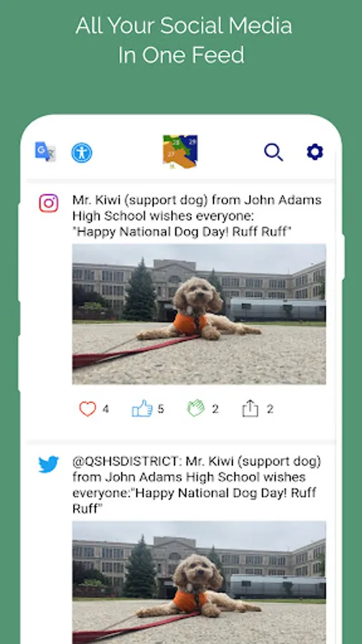Open search with the magnifier icon
362x644 pixels.
(x=273, y=152)
